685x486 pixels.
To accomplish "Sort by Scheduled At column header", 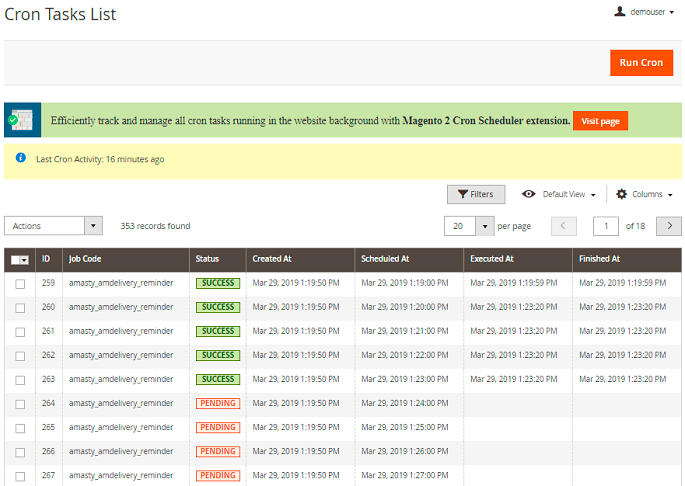I will [x=385, y=259].
